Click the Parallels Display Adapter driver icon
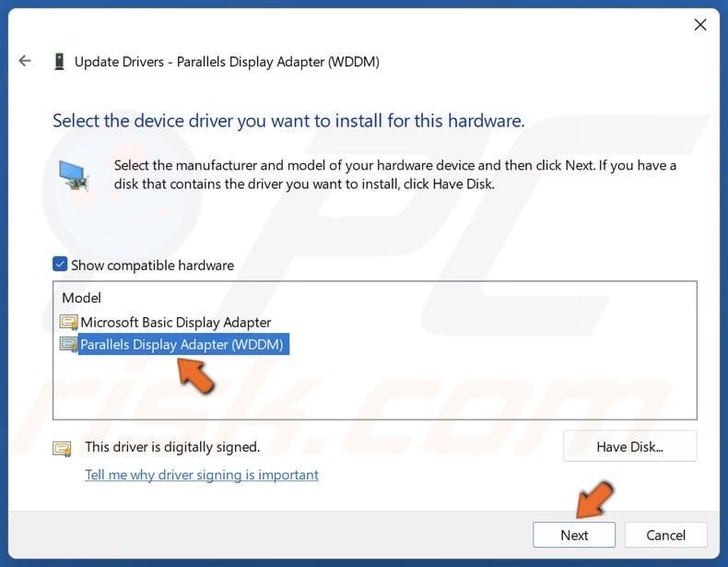 (69, 345)
